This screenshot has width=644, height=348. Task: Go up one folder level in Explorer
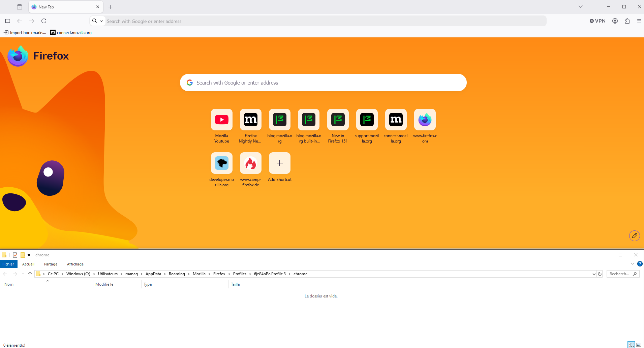[x=30, y=274]
